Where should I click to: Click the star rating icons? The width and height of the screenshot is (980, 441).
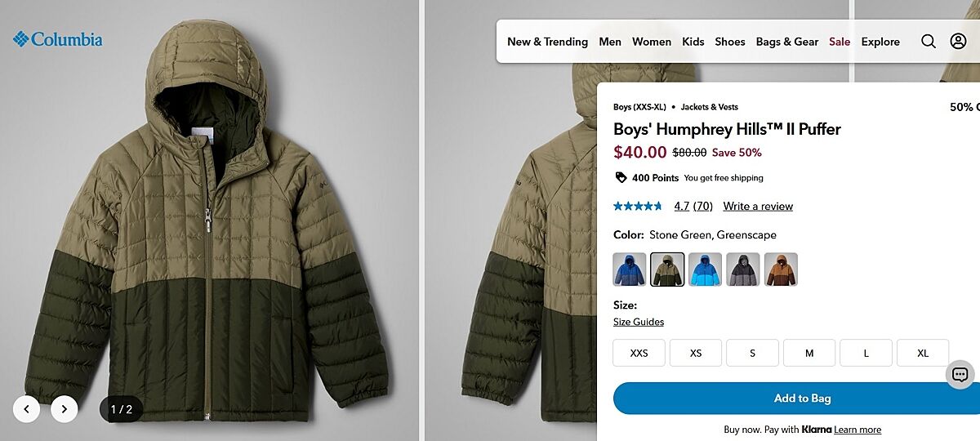(638, 206)
